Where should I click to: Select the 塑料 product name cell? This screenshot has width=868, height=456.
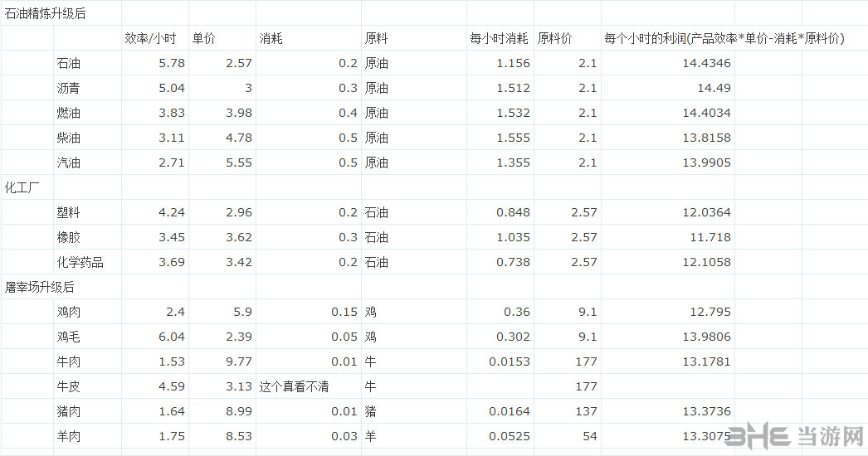(x=69, y=212)
